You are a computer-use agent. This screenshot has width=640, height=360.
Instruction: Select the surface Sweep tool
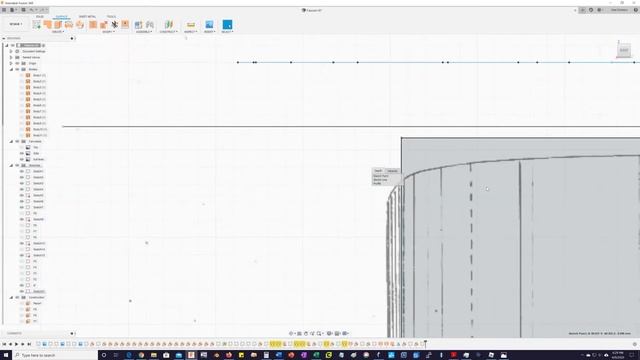[x=69, y=24]
